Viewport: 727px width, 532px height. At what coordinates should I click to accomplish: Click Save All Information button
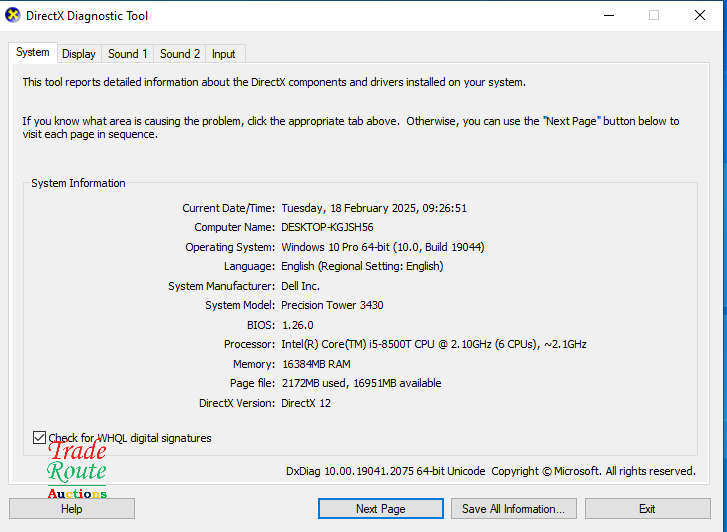514,509
